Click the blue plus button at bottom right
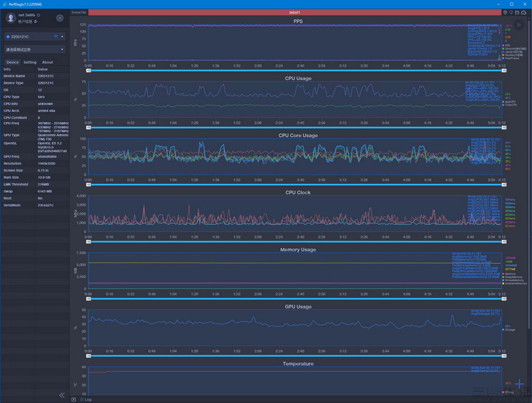The height and width of the screenshot is (403, 532). (519, 384)
